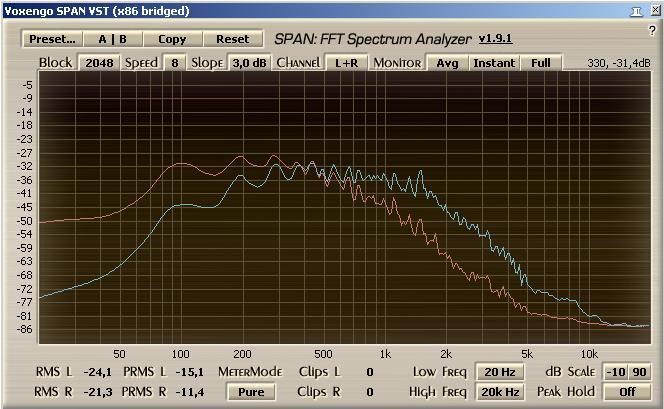Click the Clips L counter 0
Screen dimensions: 664x409
pos(370,372)
